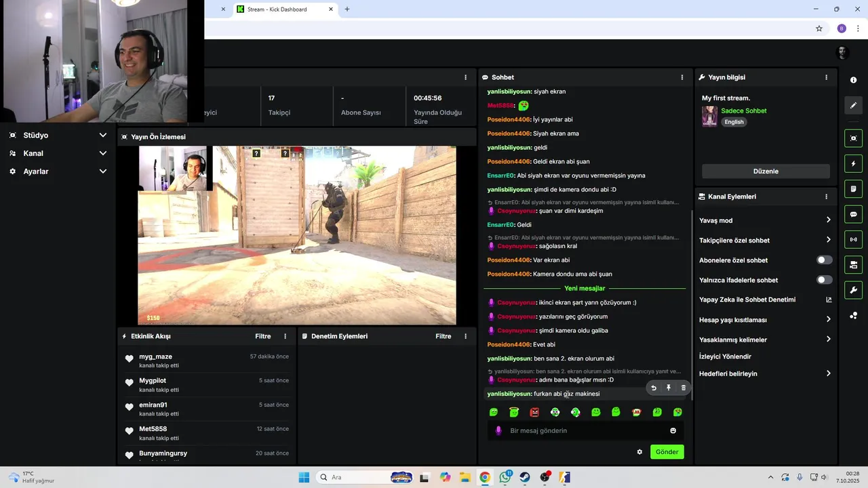Expand the Ayarlar sidebar section
The height and width of the screenshot is (488, 868).
pos(58,171)
